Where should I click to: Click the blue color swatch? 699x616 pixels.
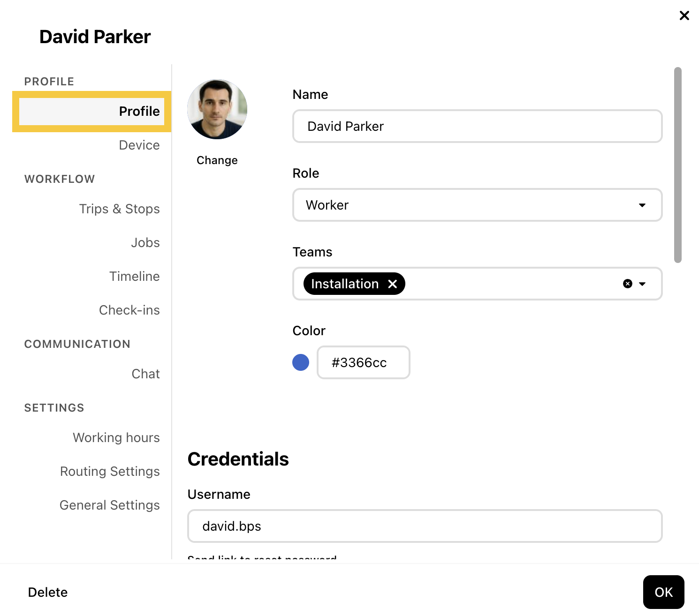pyautogui.click(x=301, y=362)
